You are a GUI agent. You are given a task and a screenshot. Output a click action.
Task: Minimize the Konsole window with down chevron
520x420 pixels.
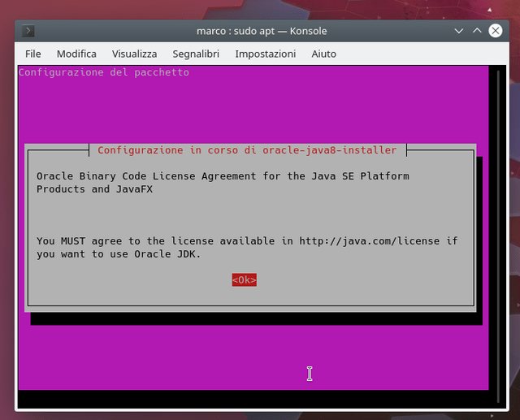(x=458, y=31)
